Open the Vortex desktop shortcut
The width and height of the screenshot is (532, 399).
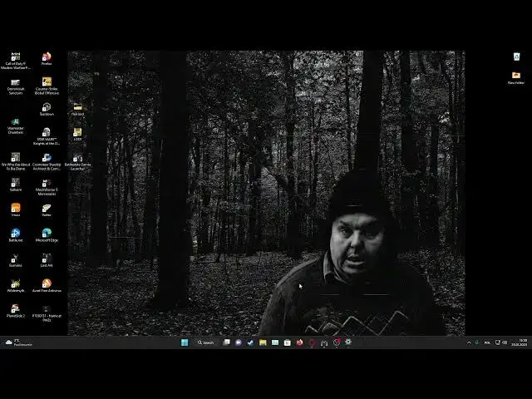click(47, 210)
